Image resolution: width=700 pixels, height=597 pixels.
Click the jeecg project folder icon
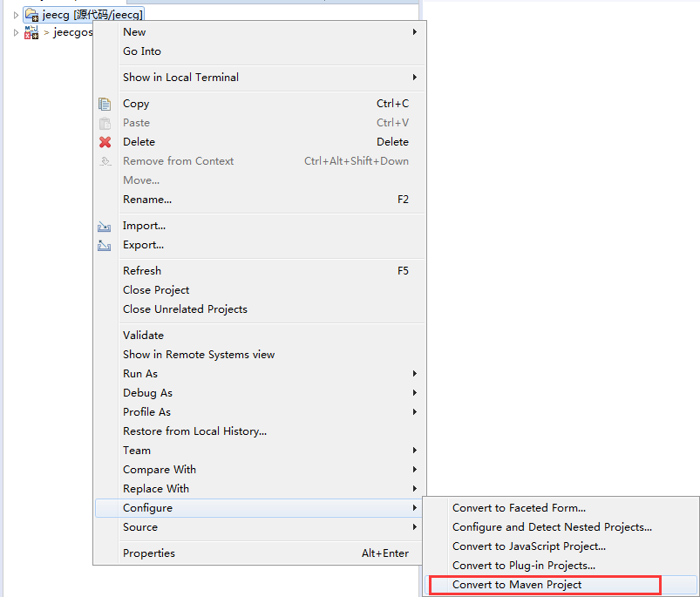click(31, 15)
